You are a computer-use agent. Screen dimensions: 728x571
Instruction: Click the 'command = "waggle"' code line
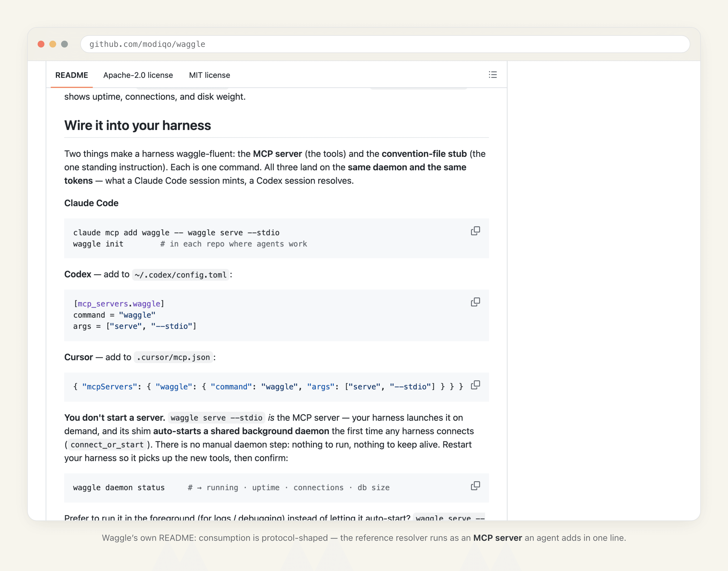tap(114, 315)
